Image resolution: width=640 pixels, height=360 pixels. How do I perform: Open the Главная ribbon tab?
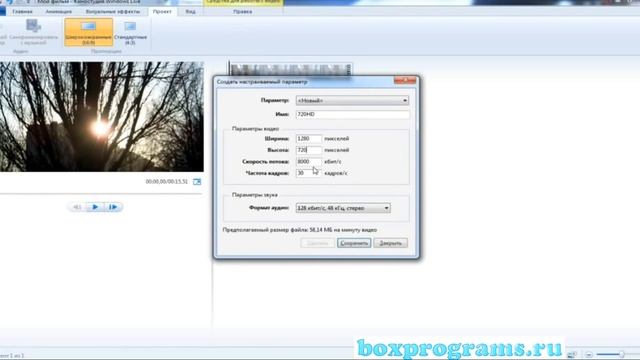point(22,11)
